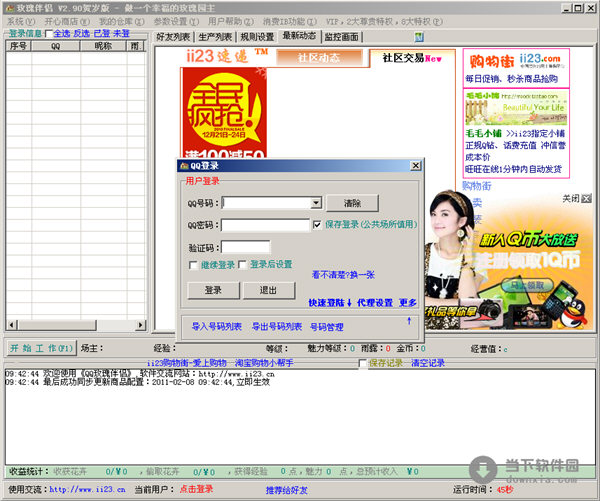Viewport: 600px width, 501px height.
Task: Expand the QQ号码 dropdown arrow
Action: pos(316,203)
